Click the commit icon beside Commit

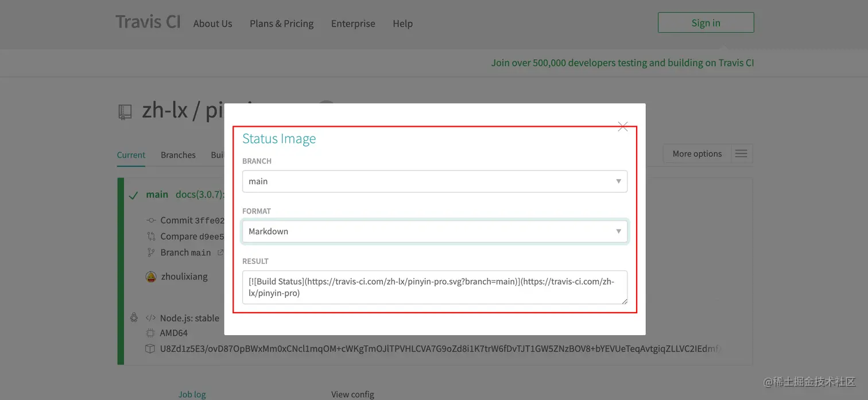151,220
